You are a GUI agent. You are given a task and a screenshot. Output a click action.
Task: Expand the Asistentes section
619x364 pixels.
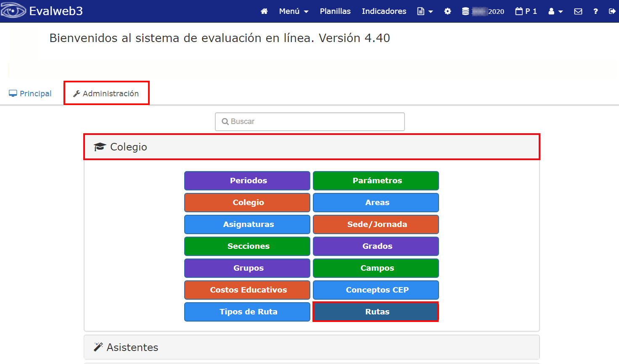pyautogui.click(x=312, y=347)
